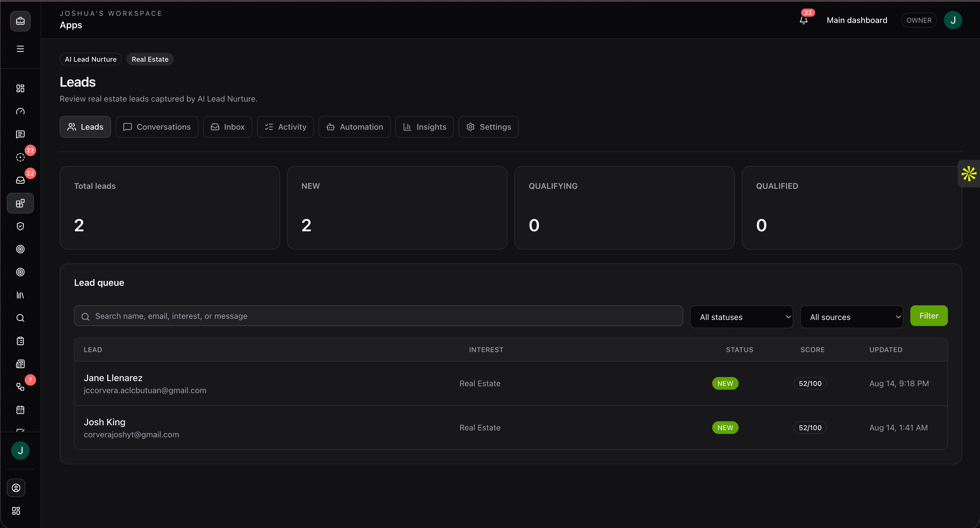Screen dimensions: 980x528
Task: Switch to the Inbox tab
Action: pos(227,127)
